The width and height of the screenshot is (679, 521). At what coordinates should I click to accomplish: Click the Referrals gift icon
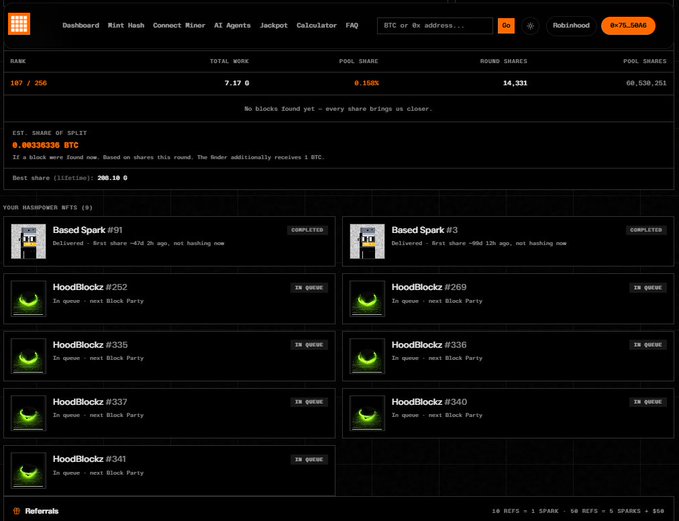[x=16, y=511]
